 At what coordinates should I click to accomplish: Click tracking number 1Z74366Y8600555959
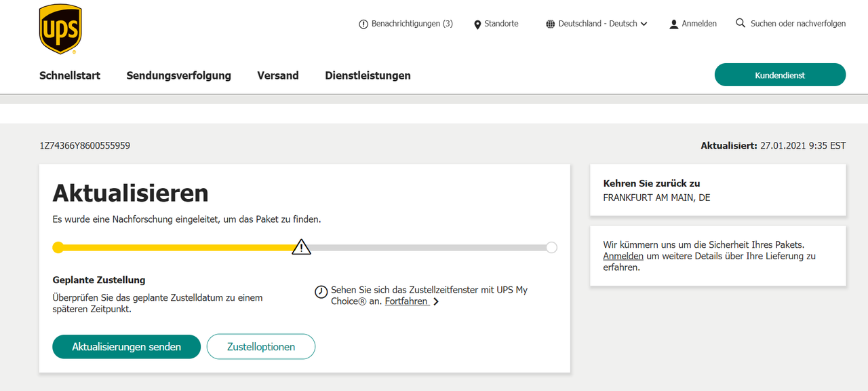click(x=85, y=146)
